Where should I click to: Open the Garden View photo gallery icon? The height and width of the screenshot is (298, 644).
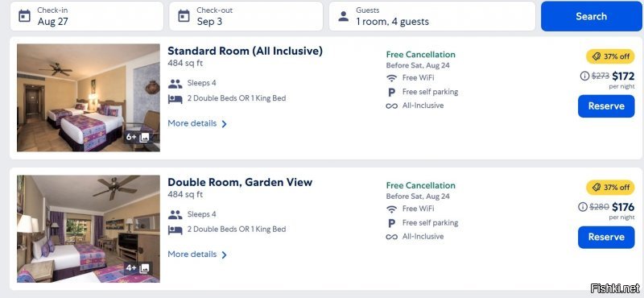[144, 268]
